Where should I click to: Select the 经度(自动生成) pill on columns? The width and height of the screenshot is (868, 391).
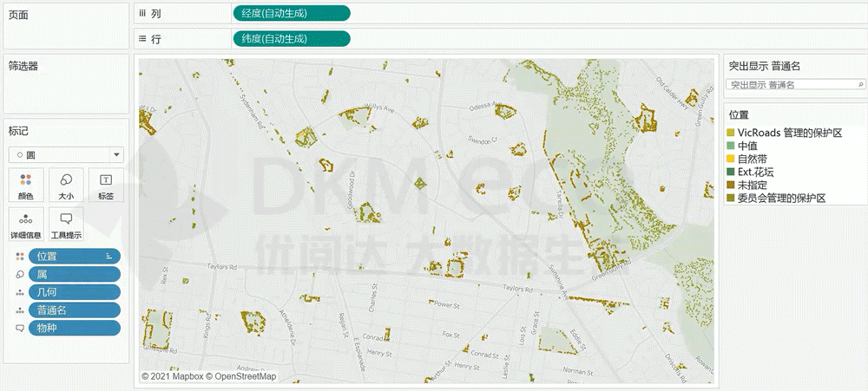point(291,13)
